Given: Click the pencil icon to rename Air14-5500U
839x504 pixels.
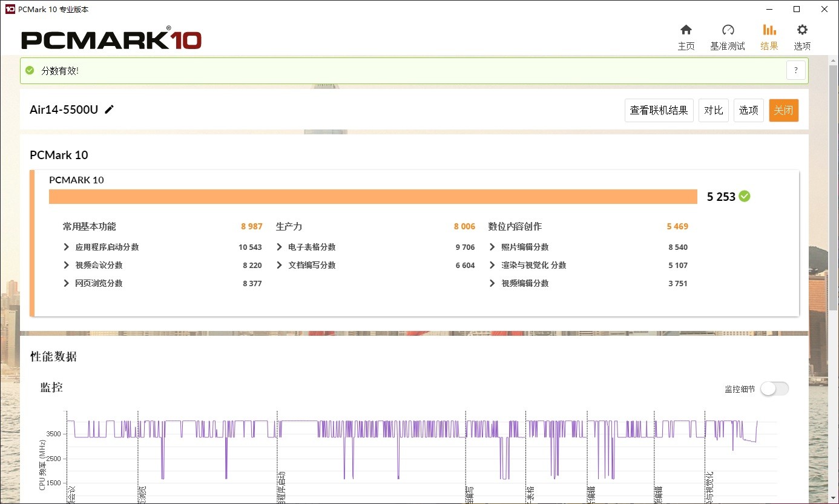Looking at the screenshot, I should coord(109,110).
